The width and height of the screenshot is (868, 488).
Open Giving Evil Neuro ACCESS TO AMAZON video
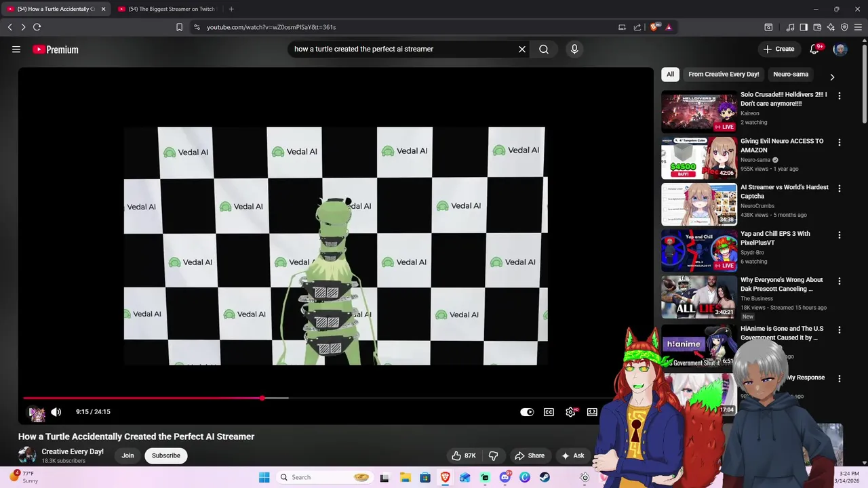[782, 146]
